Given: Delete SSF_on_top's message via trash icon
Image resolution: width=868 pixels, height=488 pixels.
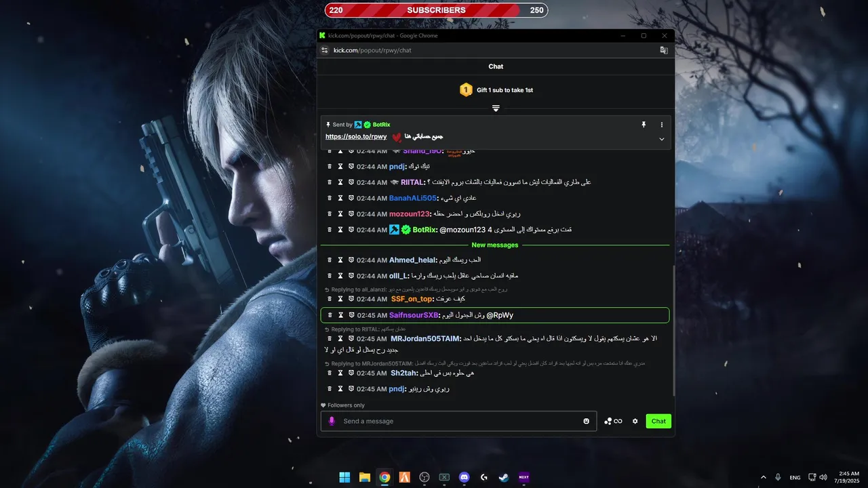Looking at the screenshot, I should tap(330, 299).
